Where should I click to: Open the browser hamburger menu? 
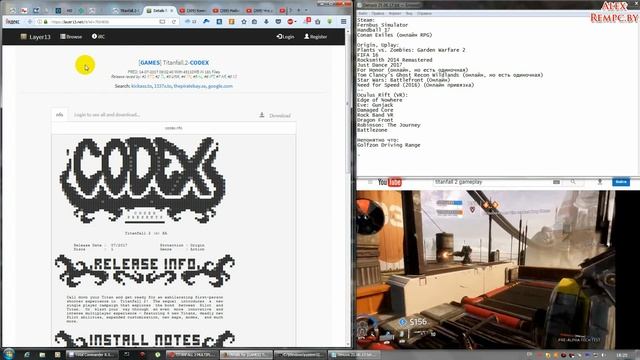344,21
